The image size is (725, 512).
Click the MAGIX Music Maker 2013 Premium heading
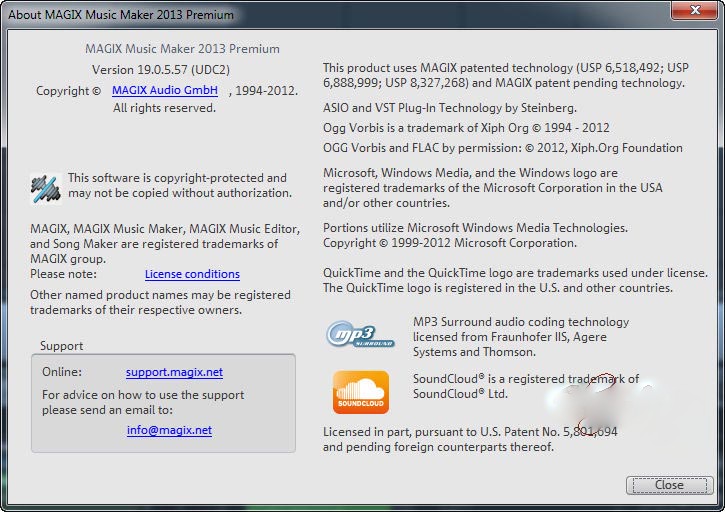[x=182, y=49]
